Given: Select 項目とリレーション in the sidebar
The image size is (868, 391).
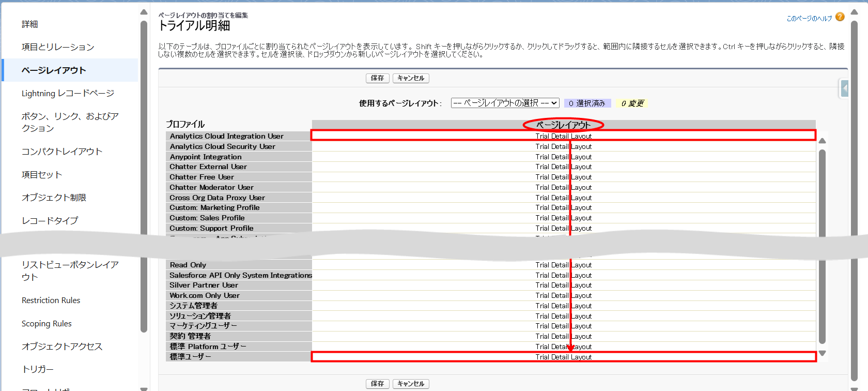Looking at the screenshot, I should click(x=58, y=47).
